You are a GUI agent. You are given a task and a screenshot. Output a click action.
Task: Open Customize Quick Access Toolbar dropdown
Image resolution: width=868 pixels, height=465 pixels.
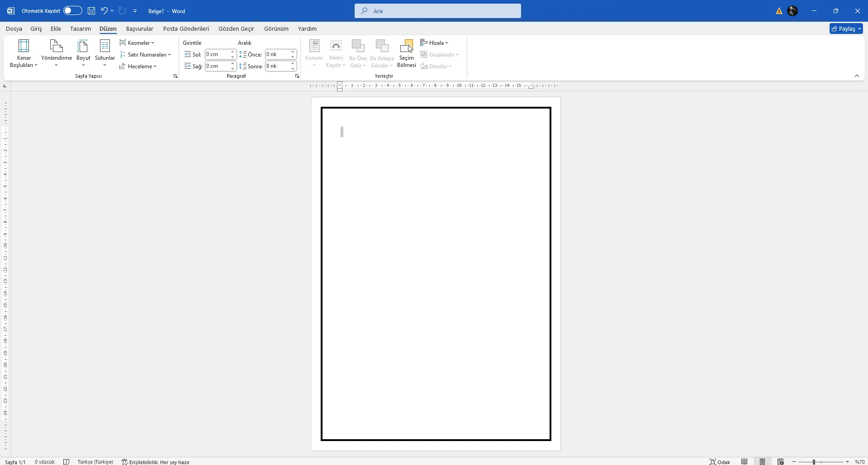click(135, 11)
